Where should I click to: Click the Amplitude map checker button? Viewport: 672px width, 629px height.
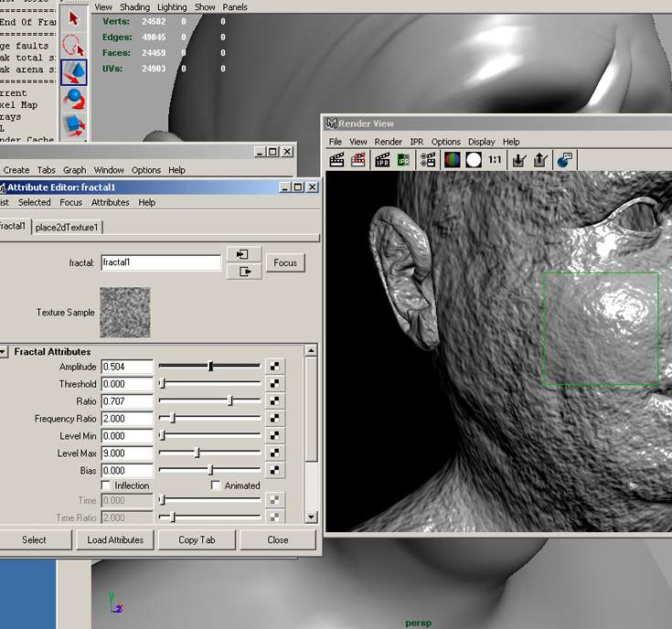tap(274, 367)
